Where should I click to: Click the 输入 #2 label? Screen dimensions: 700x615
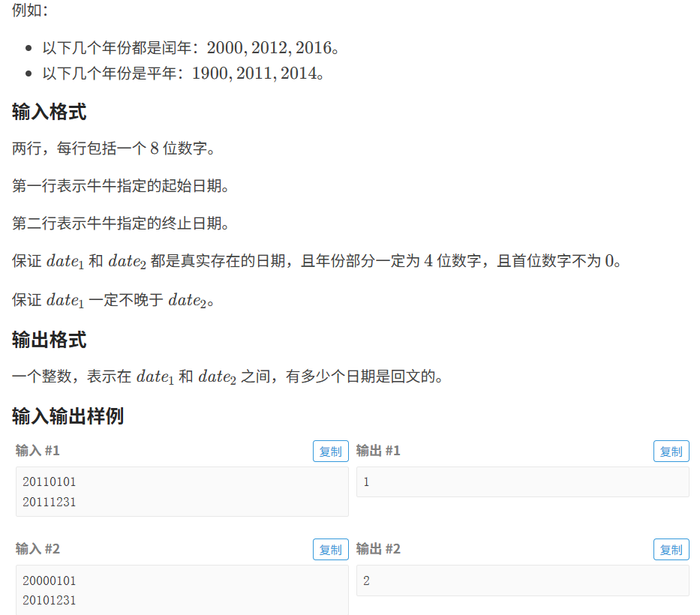[x=38, y=549]
